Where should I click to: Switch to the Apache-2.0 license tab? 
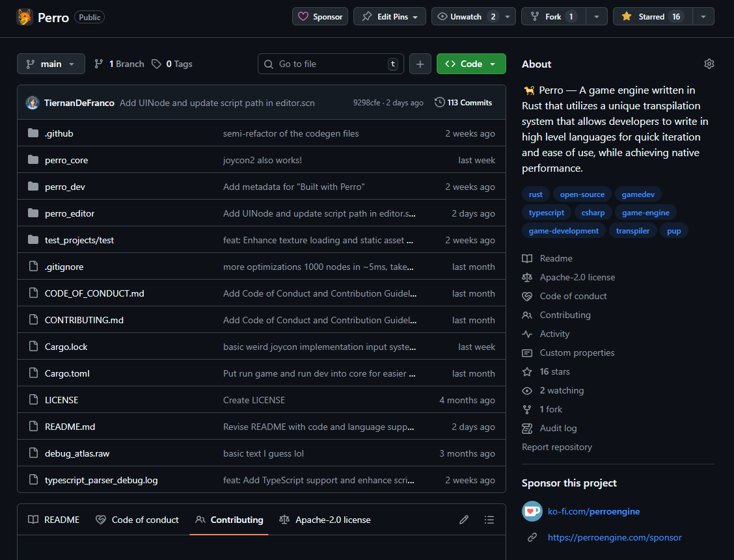pyautogui.click(x=325, y=520)
